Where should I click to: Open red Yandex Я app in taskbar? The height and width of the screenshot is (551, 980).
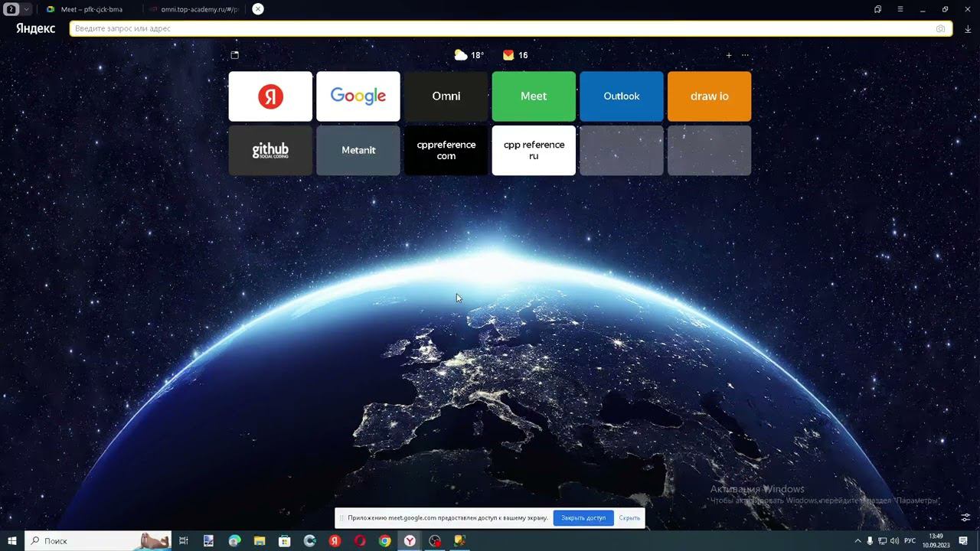pos(335,541)
